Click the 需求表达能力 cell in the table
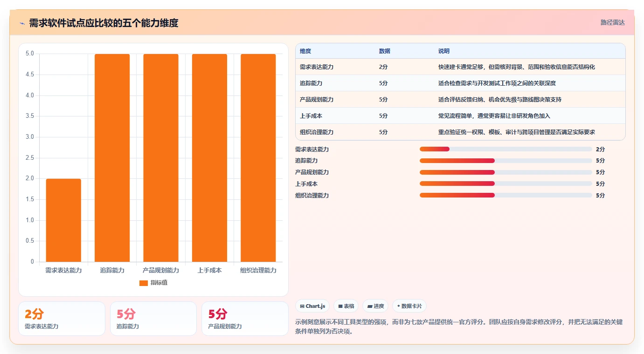 (317, 67)
